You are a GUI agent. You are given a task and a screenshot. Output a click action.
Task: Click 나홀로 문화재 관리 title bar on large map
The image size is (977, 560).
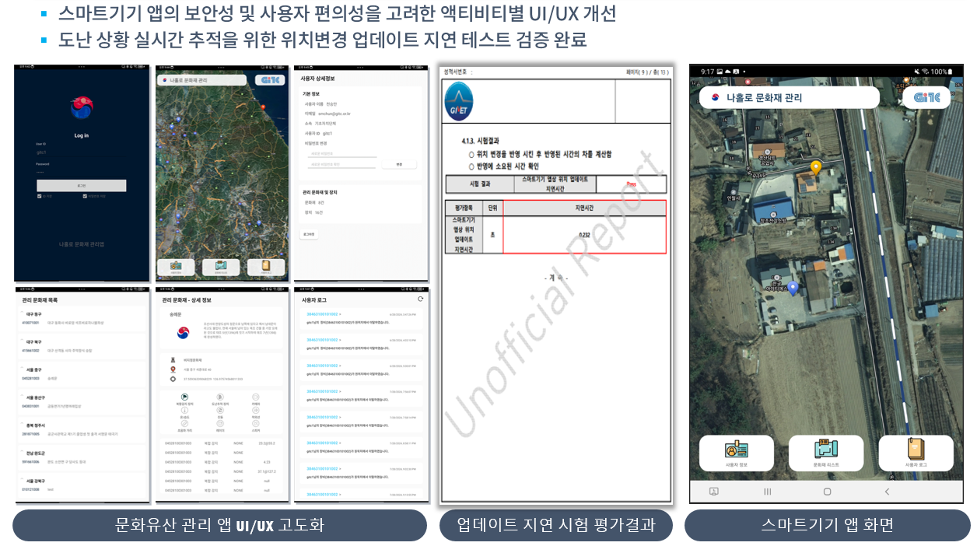[x=789, y=97]
